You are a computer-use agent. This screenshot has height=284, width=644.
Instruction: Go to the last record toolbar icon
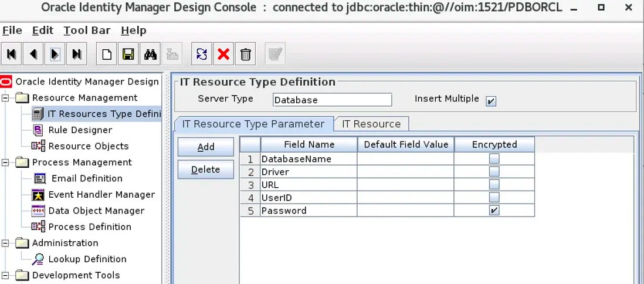click(76, 54)
